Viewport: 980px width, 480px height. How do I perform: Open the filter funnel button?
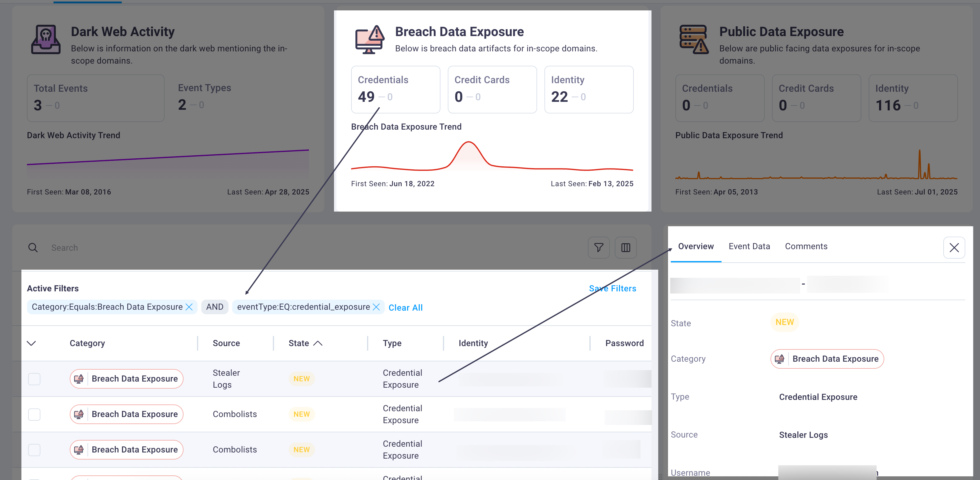[599, 248]
